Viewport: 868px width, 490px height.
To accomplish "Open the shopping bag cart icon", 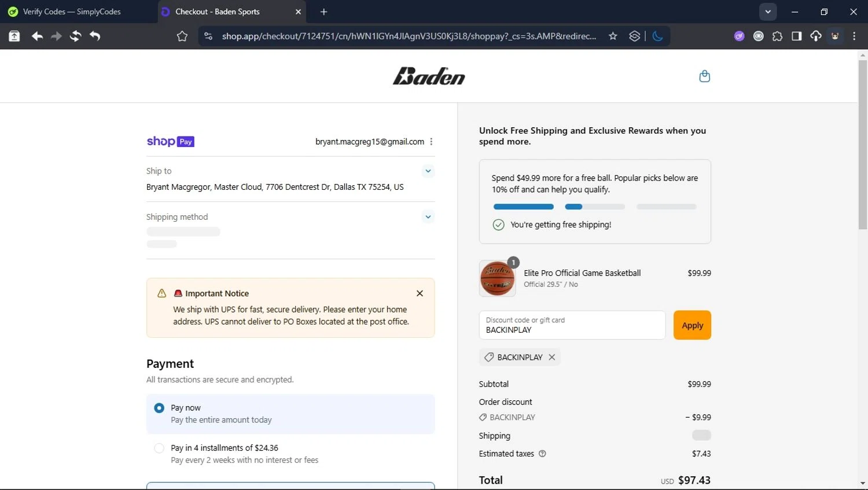I will (x=704, y=76).
